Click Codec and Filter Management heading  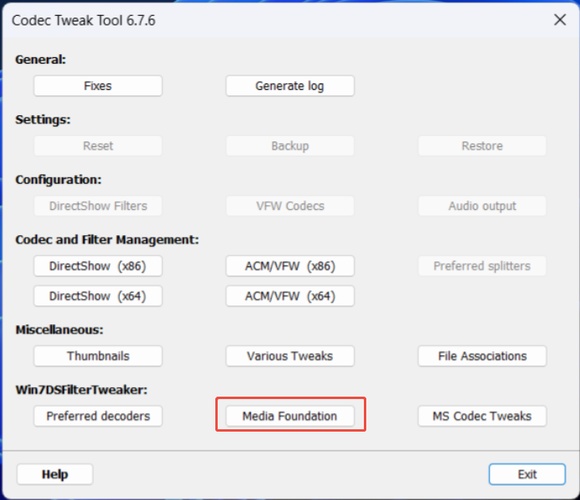(x=107, y=240)
